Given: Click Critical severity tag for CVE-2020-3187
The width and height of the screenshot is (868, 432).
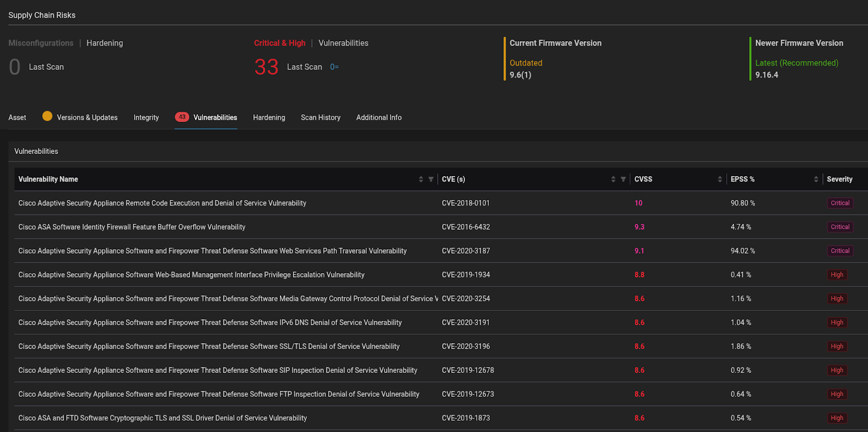Looking at the screenshot, I should [840, 251].
